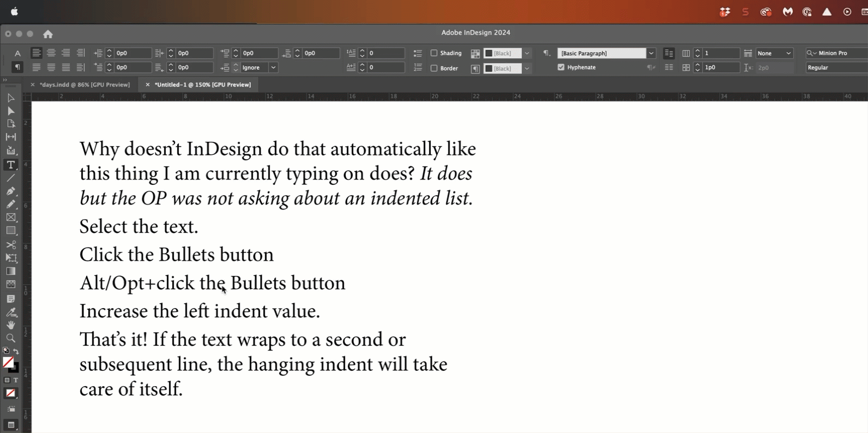Viewport: 868px width, 433px height.
Task: Click the Border color [Black] swatch
Action: click(x=503, y=69)
